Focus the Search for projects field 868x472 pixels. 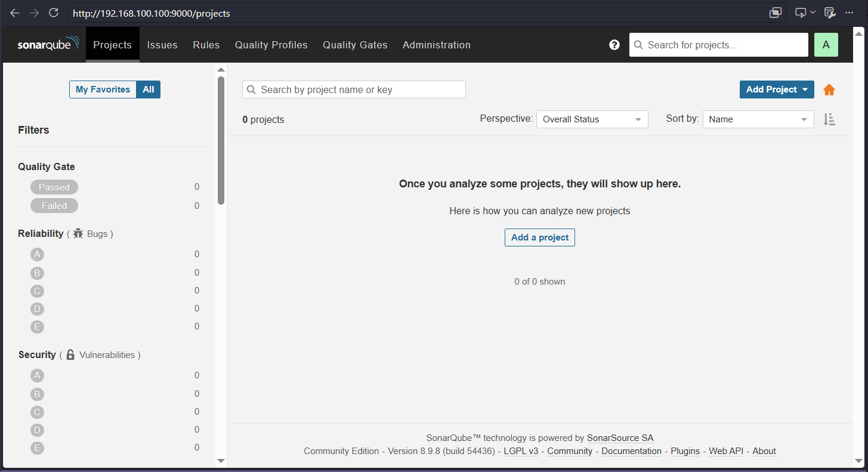pyautogui.click(x=719, y=45)
